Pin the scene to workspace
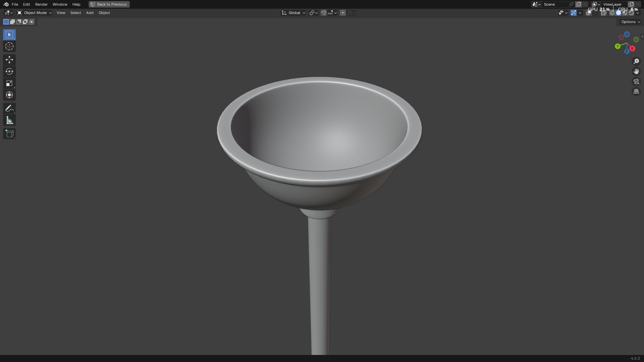 (x=571, y=4)
